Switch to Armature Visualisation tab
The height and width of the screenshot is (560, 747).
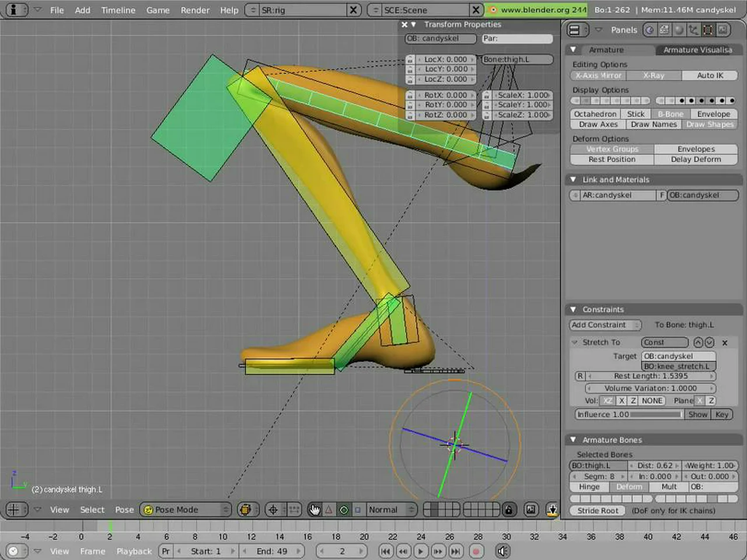tap(697, 50)
